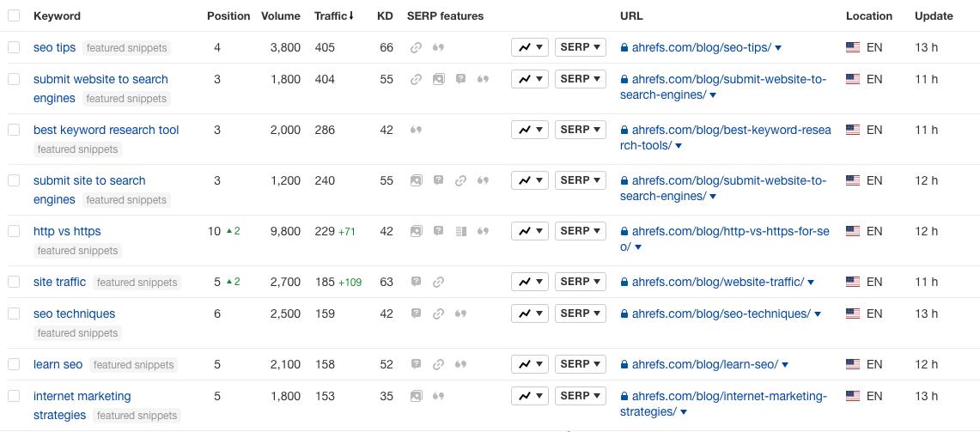Open the 'seo tips' keyword link
980x432 pixels.
coord(54,47)
